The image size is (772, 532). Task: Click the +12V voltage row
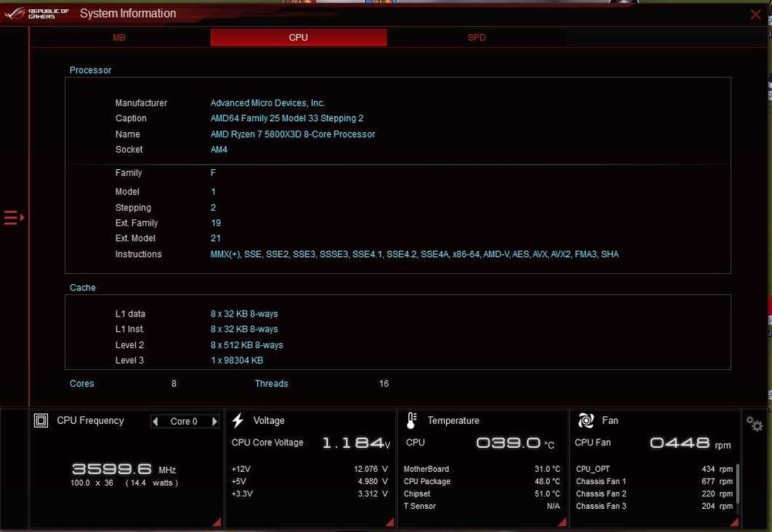[310, 469]
